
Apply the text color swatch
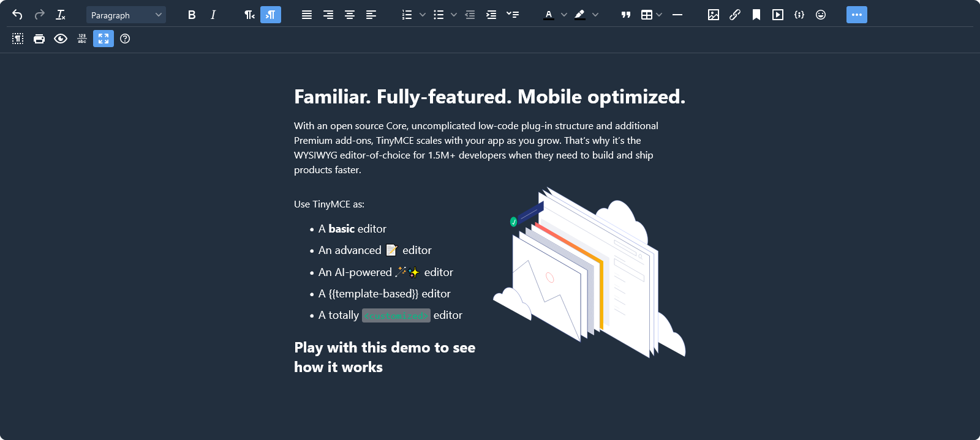549,15
